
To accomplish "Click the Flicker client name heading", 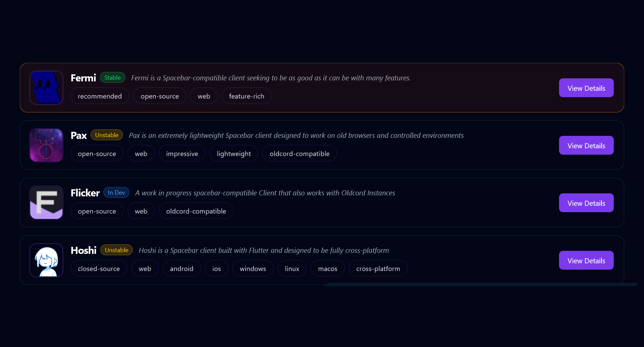I will click(x=85, y=193).
